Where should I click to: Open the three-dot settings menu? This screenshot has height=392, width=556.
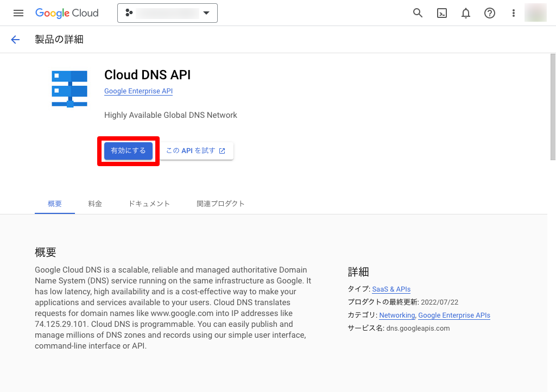click(x=513, y=13)
